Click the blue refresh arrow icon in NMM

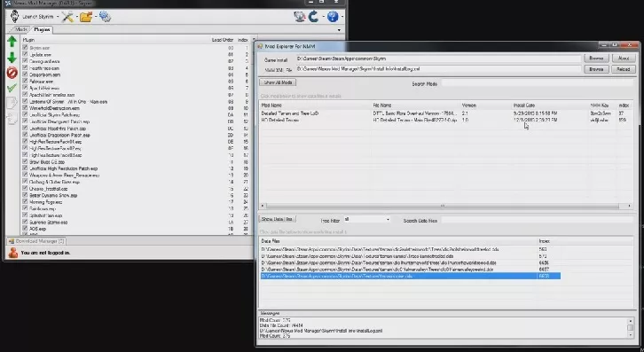314,17
